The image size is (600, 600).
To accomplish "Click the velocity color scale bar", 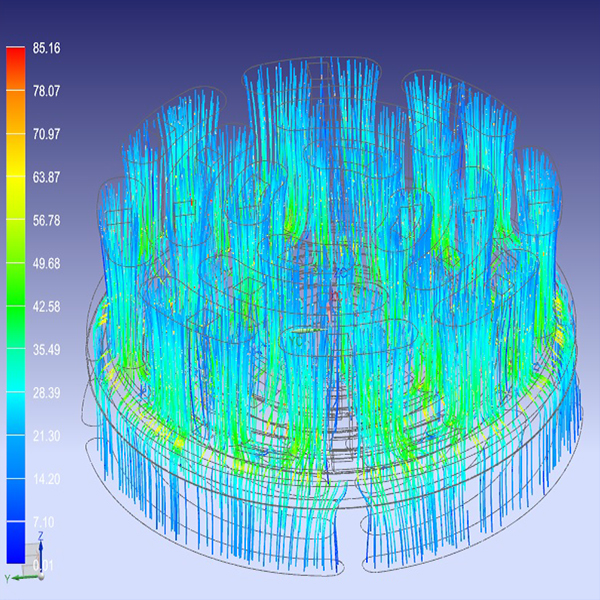I will coord(16,305).
